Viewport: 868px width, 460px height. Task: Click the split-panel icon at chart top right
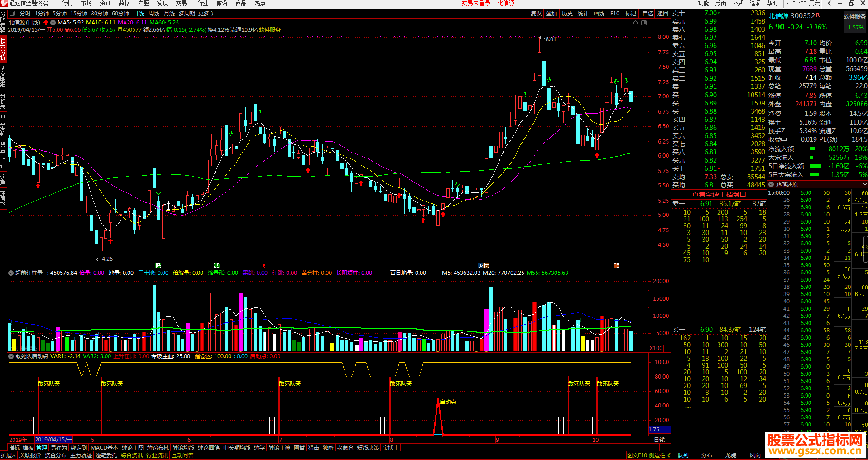pos(644,23)
